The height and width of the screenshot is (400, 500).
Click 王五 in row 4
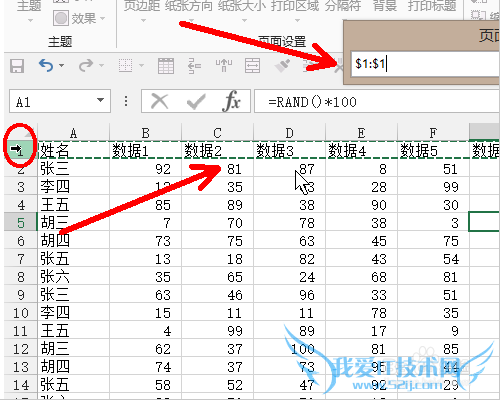[73, 204]
